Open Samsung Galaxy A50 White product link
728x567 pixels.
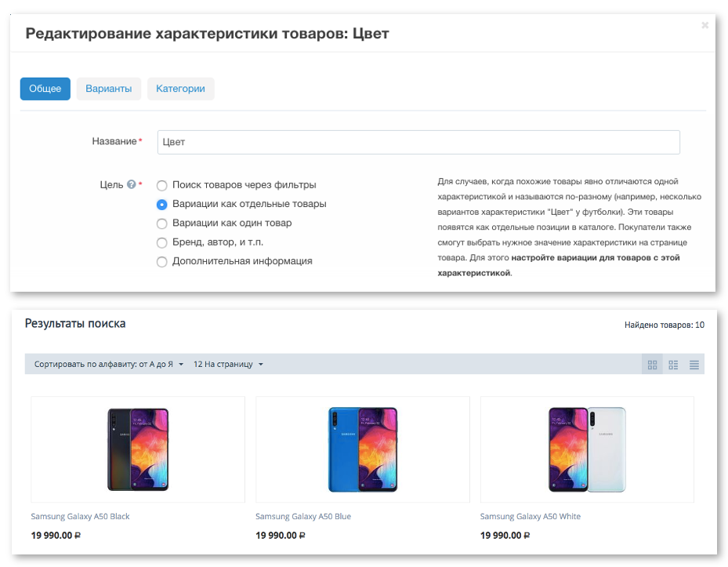pos(531,516)
